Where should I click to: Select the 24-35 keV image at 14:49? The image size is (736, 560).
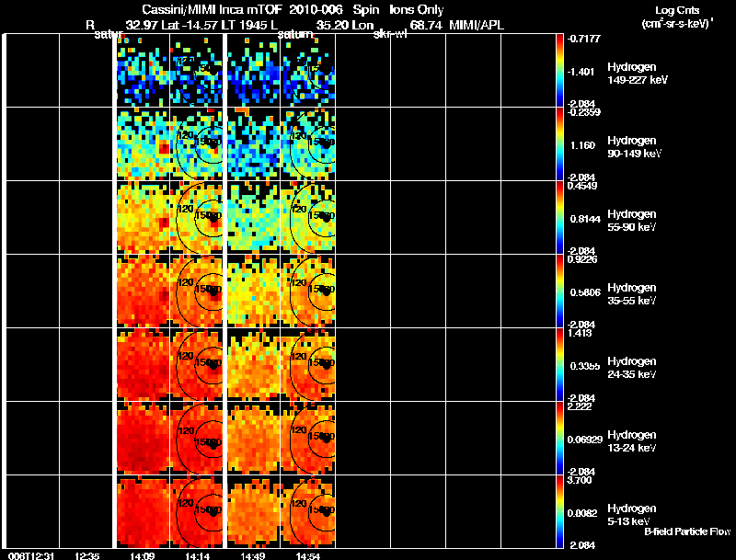click(254, 365)
